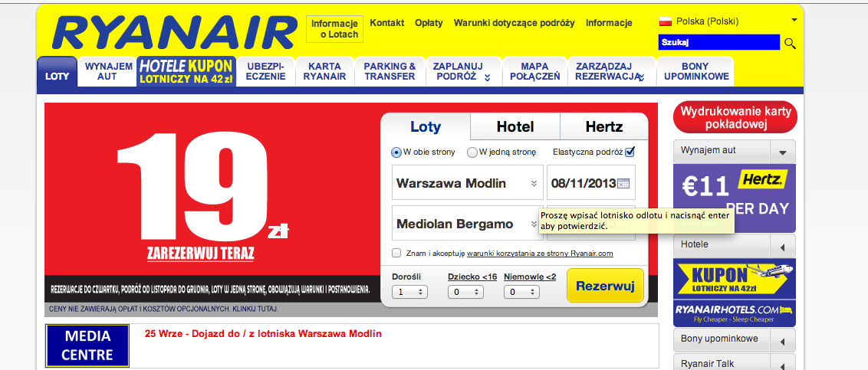Select the W obie strony radio button
The image size is (868, 370).
(396, 152)
